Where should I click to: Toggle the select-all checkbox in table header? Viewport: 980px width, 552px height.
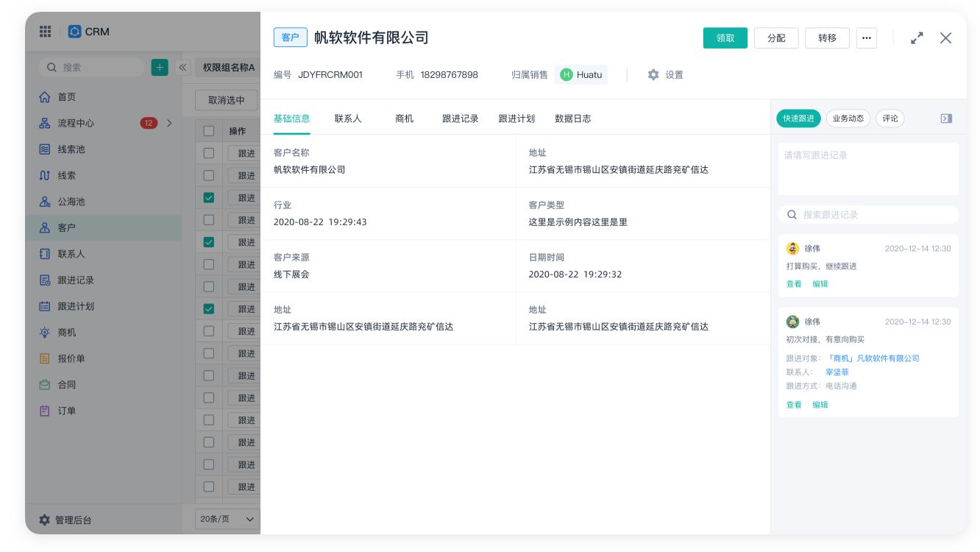click(209, 131)
